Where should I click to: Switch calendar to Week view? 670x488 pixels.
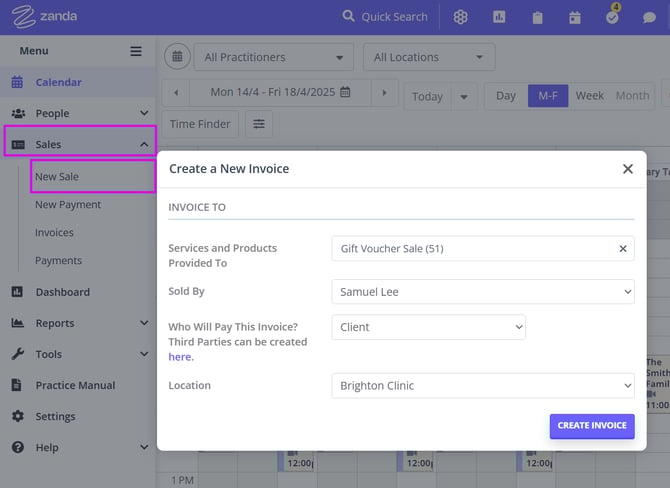point(589,96)
